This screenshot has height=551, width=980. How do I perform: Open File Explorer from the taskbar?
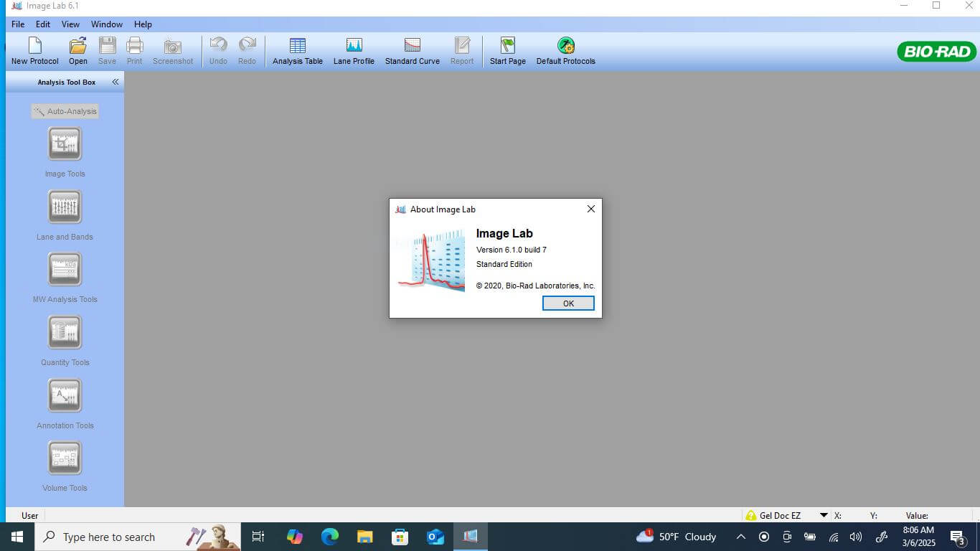pyautogui.click(x=364, y=537)
